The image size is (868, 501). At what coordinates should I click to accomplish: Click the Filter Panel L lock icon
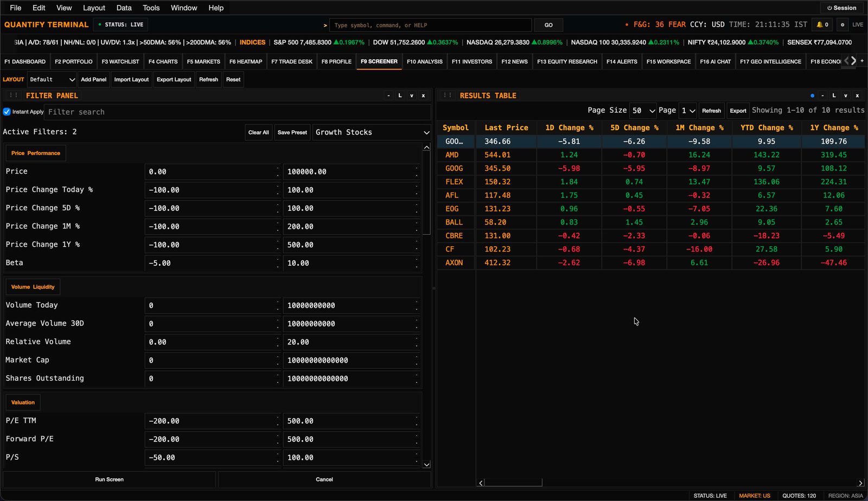click(x=400, y=95)
